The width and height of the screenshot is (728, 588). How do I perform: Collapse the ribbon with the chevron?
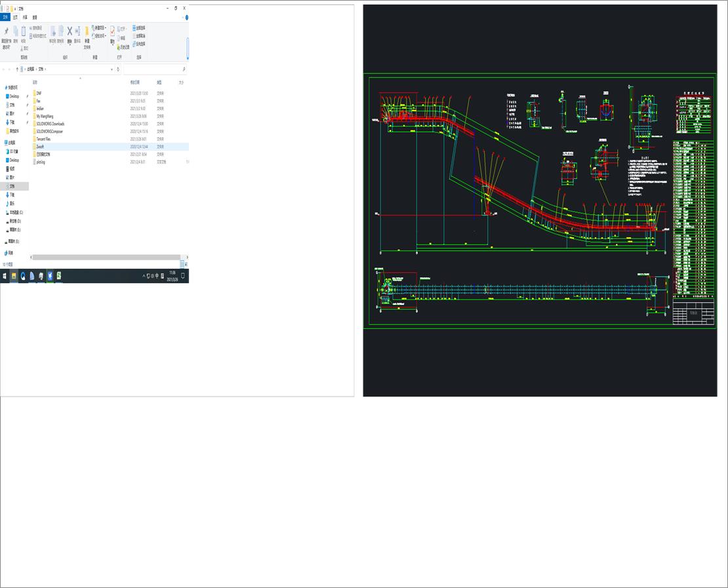click(x=182, y=18)
